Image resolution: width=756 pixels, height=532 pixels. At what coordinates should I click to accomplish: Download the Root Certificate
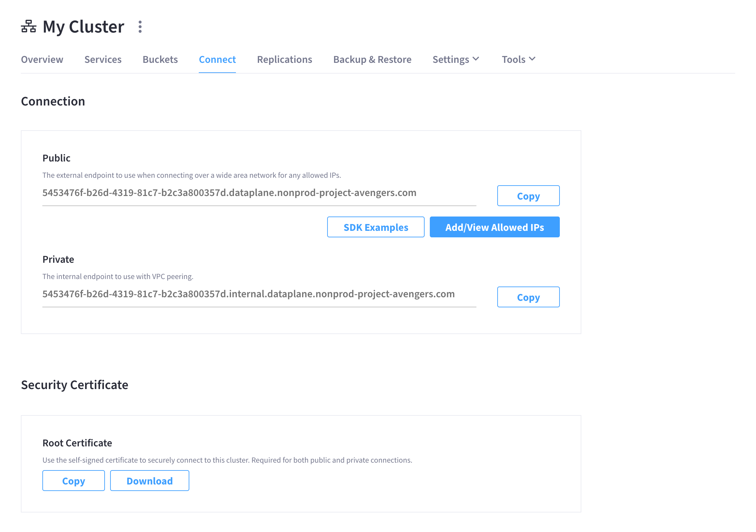(149, 480)
